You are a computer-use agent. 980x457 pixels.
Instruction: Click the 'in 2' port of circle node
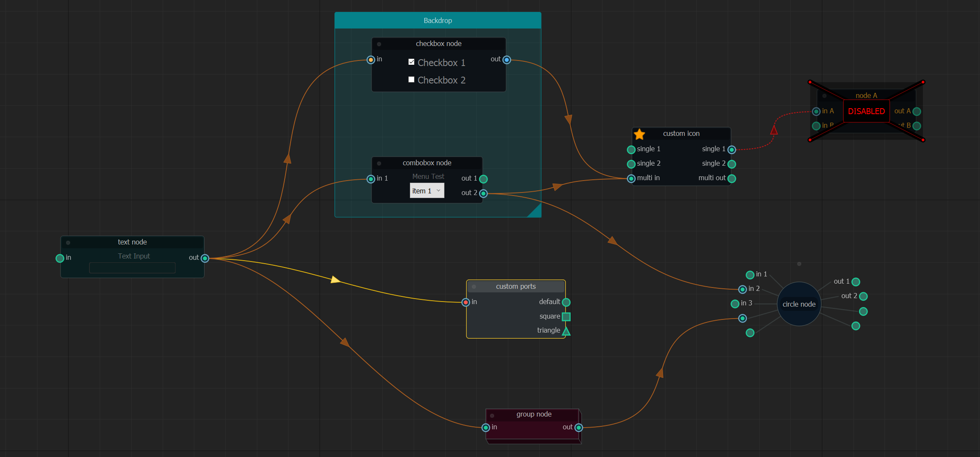[x=742, y=290]
